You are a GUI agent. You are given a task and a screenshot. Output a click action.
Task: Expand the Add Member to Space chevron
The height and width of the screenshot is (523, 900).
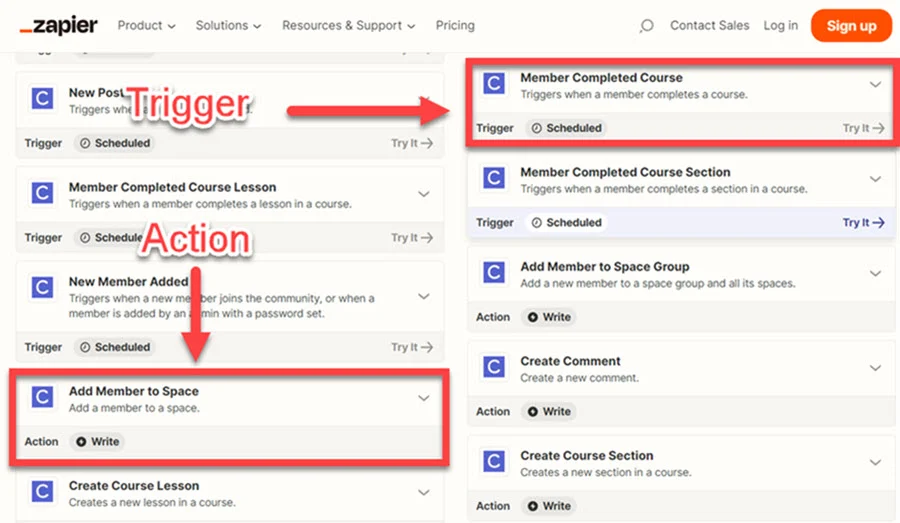point(424,398)
